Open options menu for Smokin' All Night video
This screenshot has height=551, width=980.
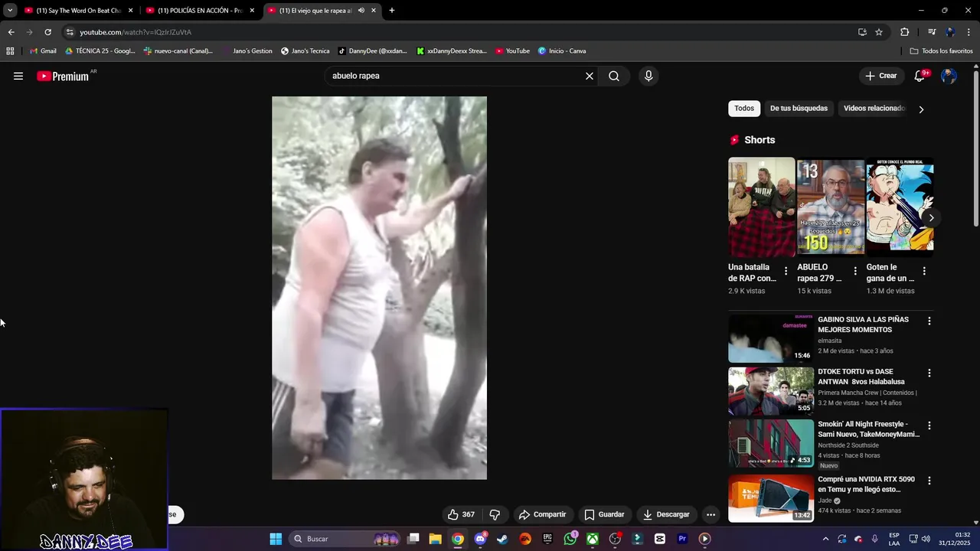click(929, 425)
